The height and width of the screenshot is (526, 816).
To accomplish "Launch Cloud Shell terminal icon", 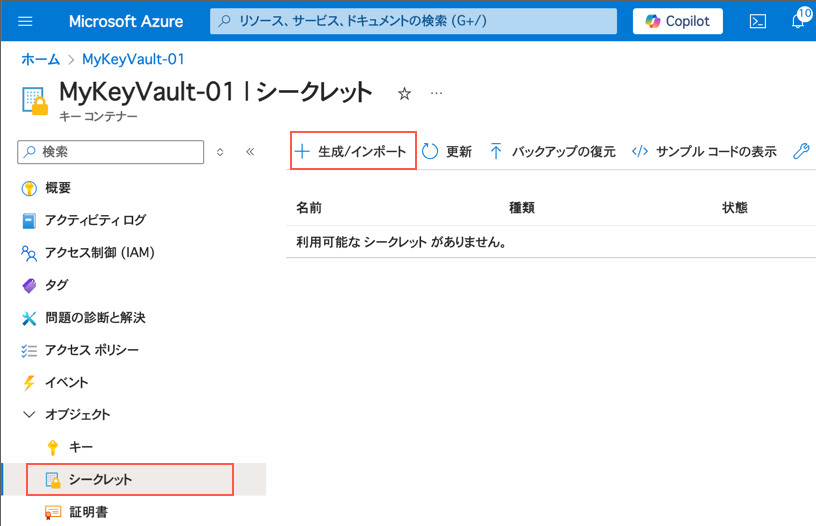I will point(757,21).
